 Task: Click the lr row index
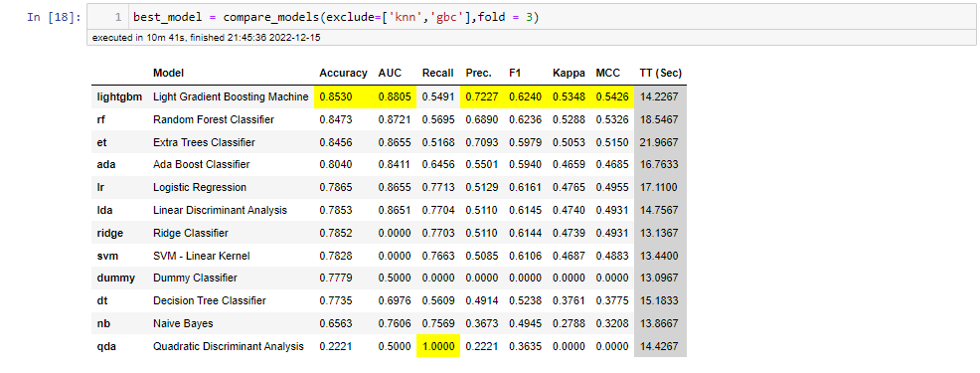click(x=99, y=187)
